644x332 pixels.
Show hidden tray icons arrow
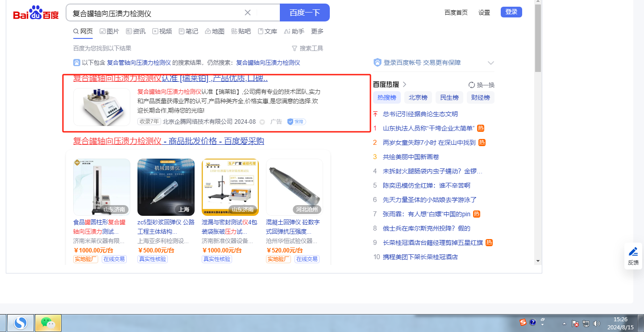564,323
